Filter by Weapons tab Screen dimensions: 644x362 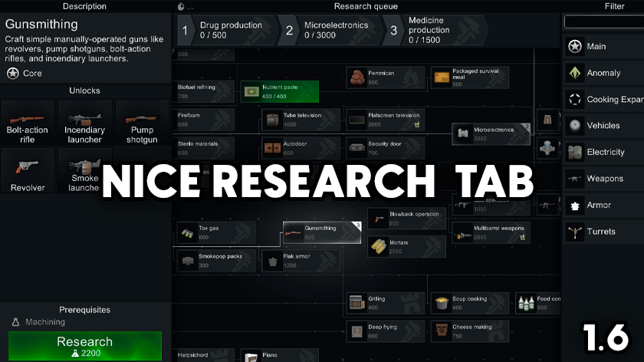click(604, 179)
